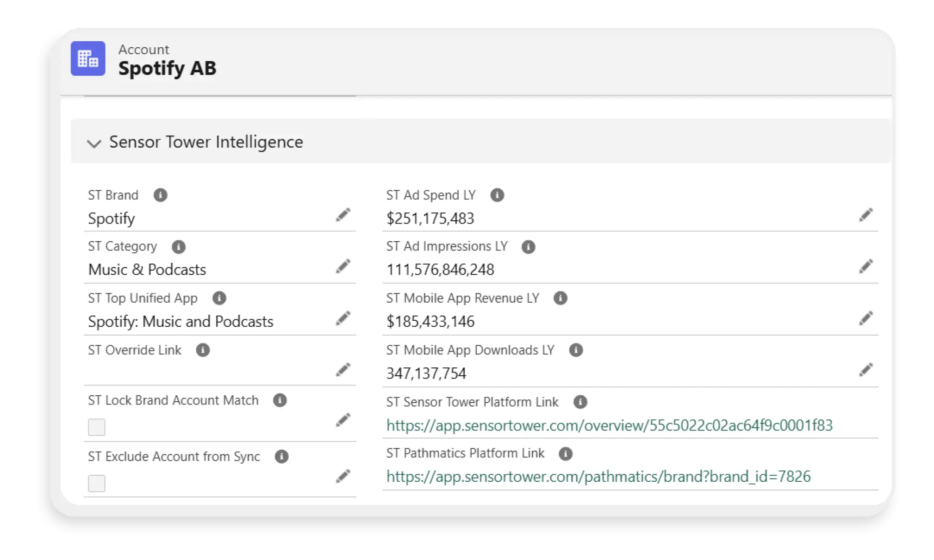Edit ST Ad Spend LY with pencil icon
This screenshot has width=934, height=560.
[866, 215]
